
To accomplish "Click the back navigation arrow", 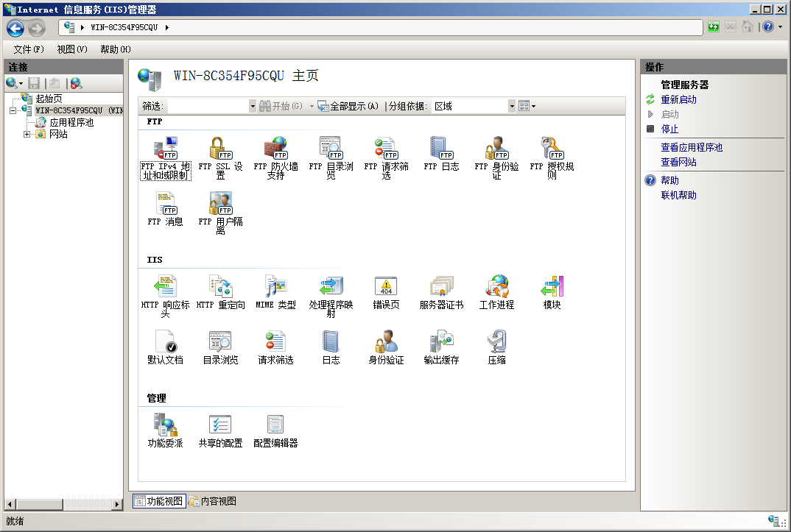I will tap(15, 28).
